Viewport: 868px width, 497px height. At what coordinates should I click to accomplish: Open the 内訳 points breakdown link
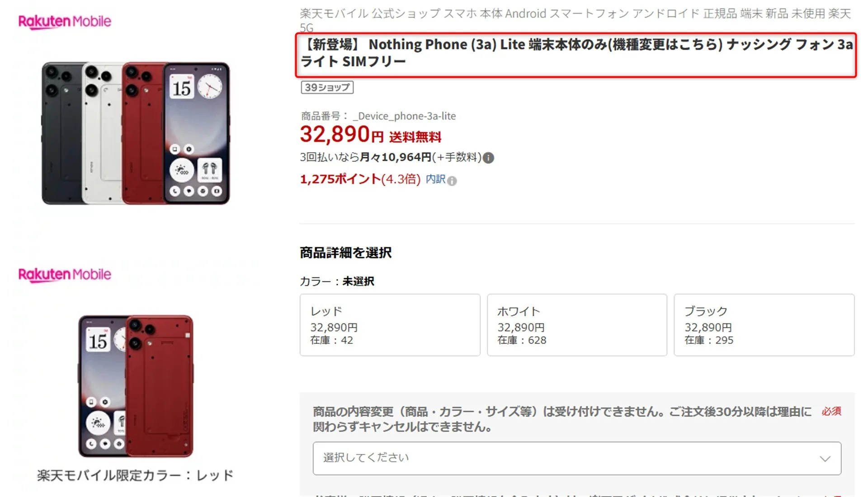tap(435, 179)
